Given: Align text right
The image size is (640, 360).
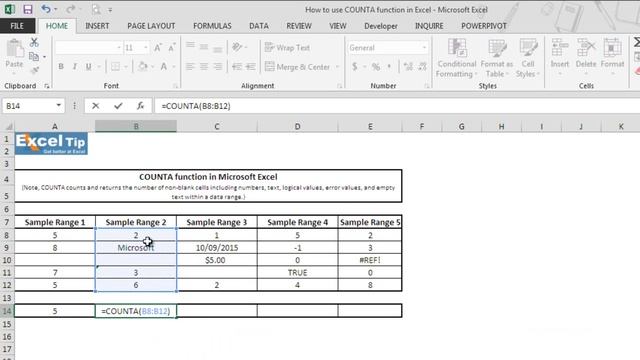Looking at the screenshot, I should tap(218, 67).
